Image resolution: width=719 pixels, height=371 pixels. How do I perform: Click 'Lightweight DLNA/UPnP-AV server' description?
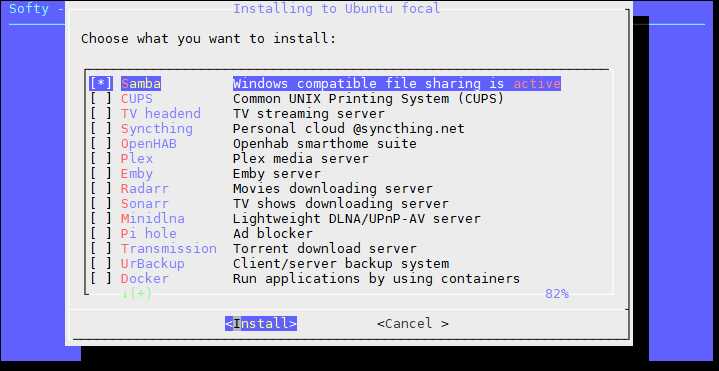coord(356,219)
